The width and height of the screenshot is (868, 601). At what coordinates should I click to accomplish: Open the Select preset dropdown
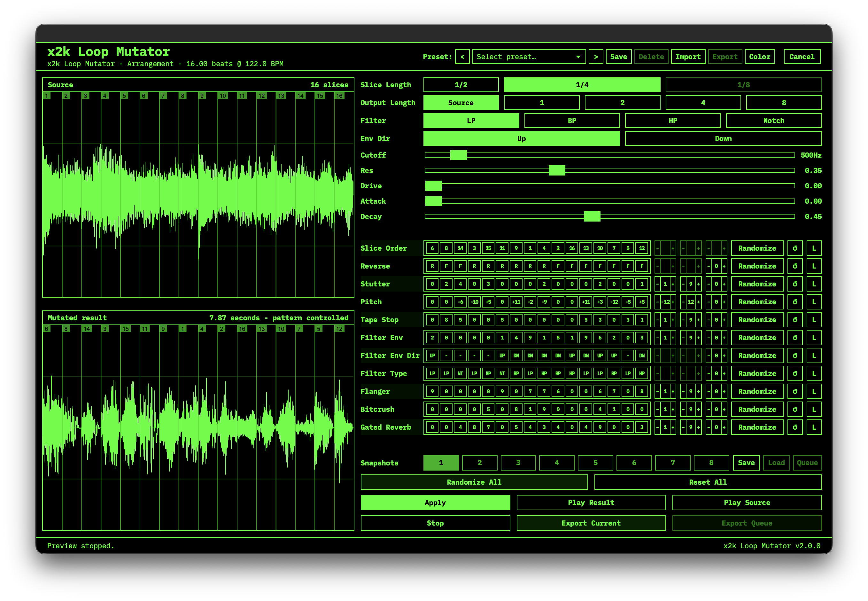coord(529,57)
